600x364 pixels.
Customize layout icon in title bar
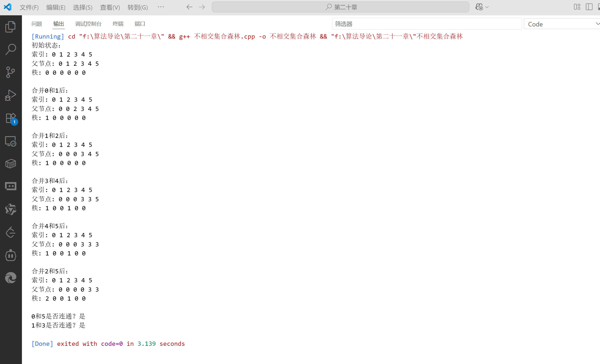pos(577,7)
